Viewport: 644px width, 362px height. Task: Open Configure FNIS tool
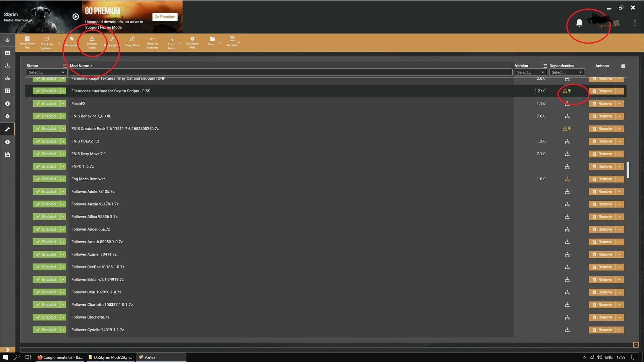[x=192, y=43]
